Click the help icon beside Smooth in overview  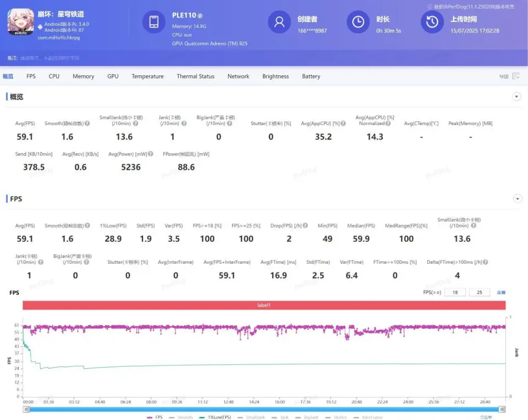pos(87,124)
